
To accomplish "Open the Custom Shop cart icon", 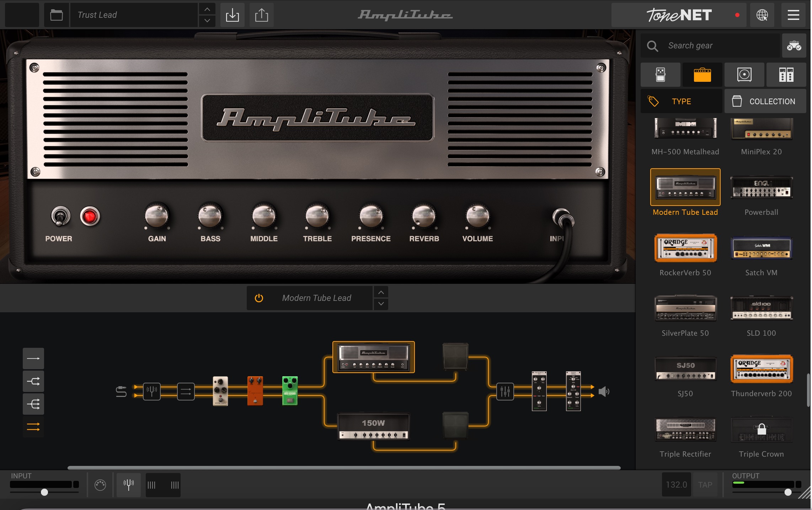I will (794, 46).
